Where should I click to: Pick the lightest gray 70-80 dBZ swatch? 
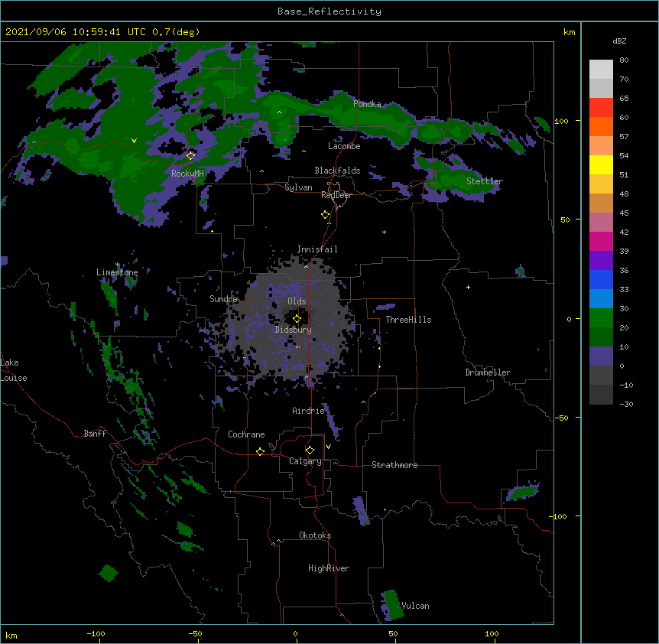[601, 69]
